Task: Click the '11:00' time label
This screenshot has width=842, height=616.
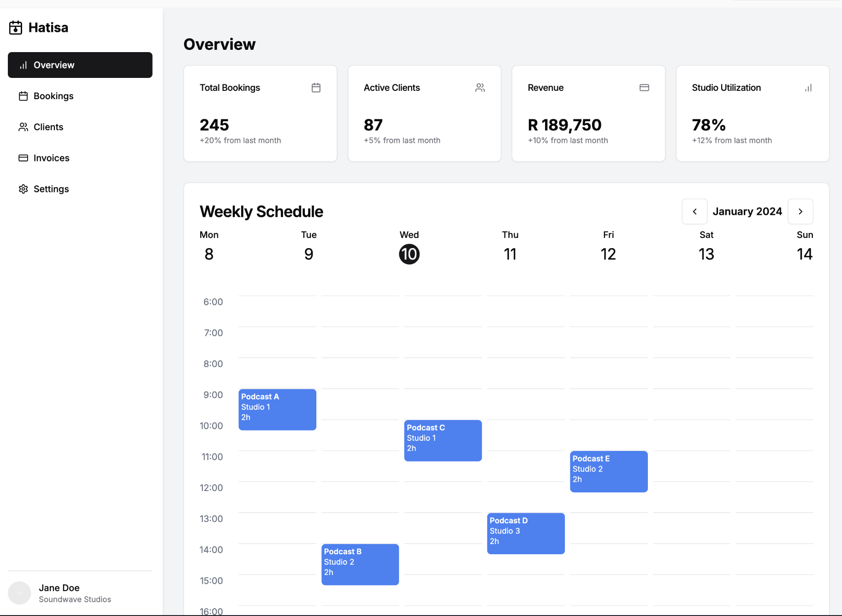Action: pyautogui.click(x=212, y=457)
